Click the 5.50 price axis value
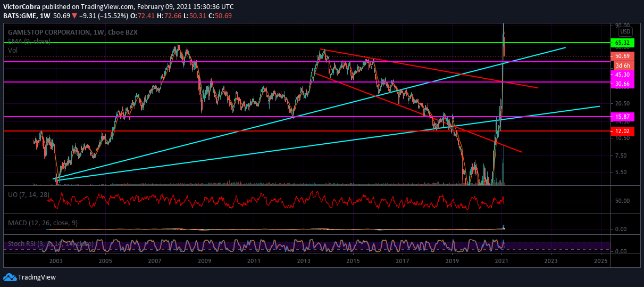Viewport: 644px width, 287px height. (622, 172)
